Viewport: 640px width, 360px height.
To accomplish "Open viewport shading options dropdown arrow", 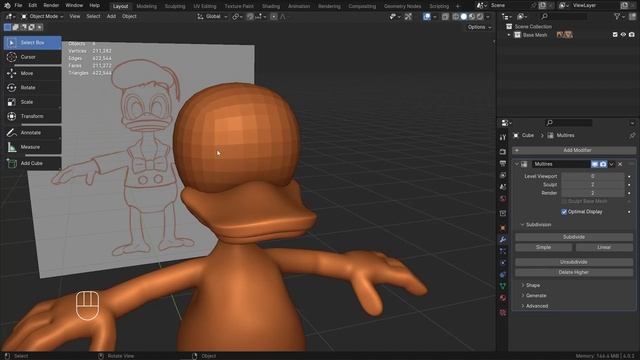I will (488, 17).
